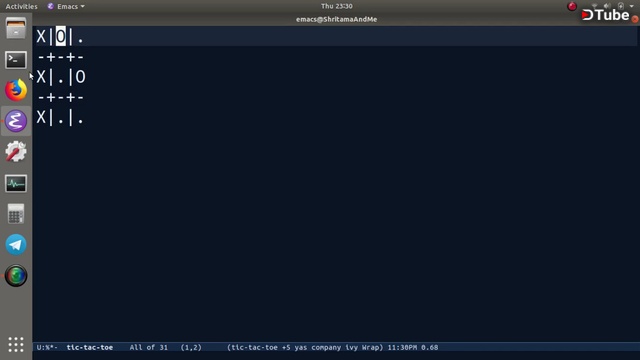Open the system menu arrow in top bar

click(x=631, y=6)
